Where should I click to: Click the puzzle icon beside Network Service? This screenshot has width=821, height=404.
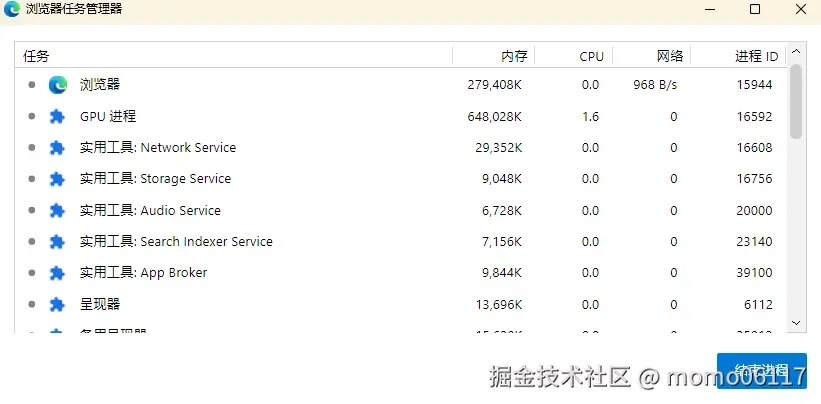[x=57, y=148]
